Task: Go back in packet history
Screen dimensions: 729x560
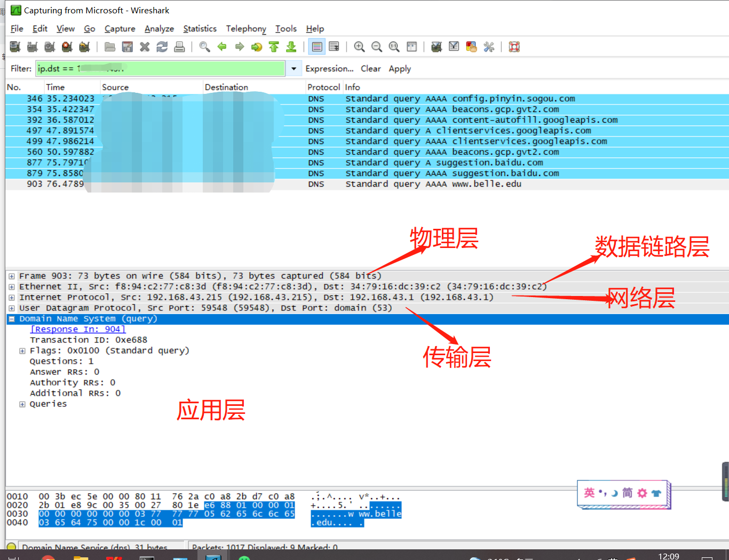Action: tap(222, 47)
